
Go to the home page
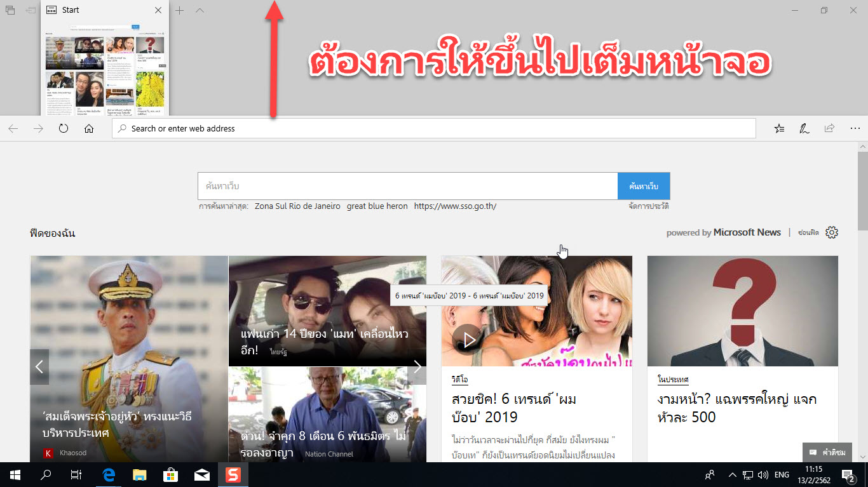point(89,128)
